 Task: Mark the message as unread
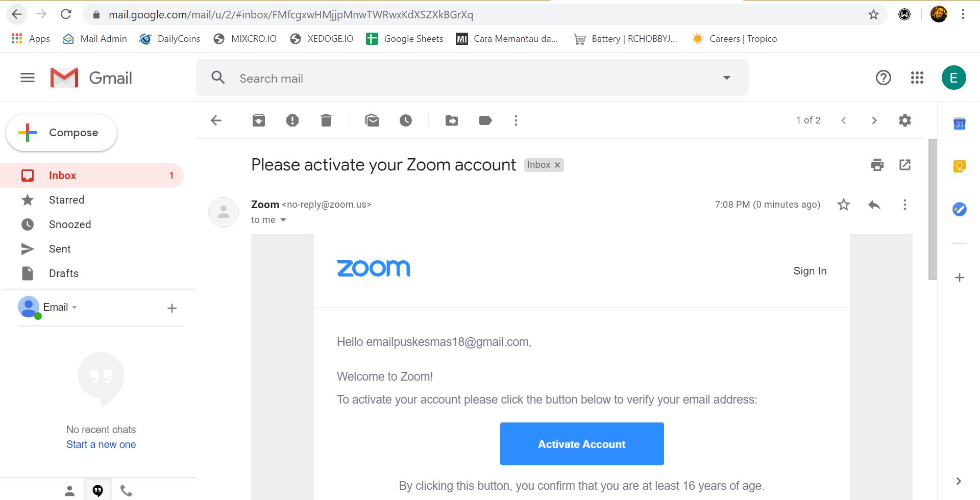point(372,120)
